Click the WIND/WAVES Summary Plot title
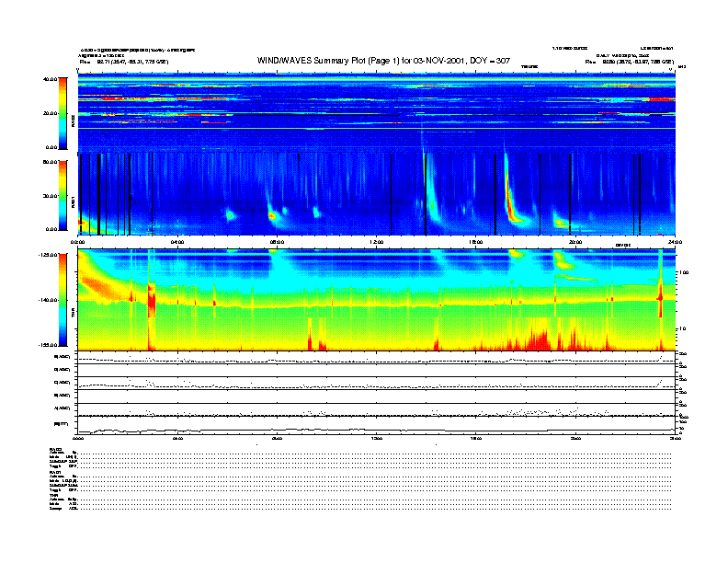Viewport: 728px width, 563px height. click(x=383, y=61)
